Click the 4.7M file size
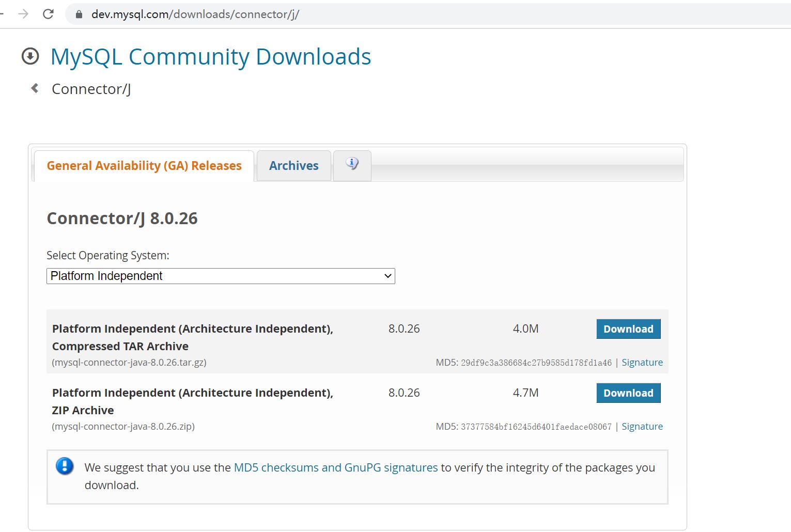 [x=525, y=393]
